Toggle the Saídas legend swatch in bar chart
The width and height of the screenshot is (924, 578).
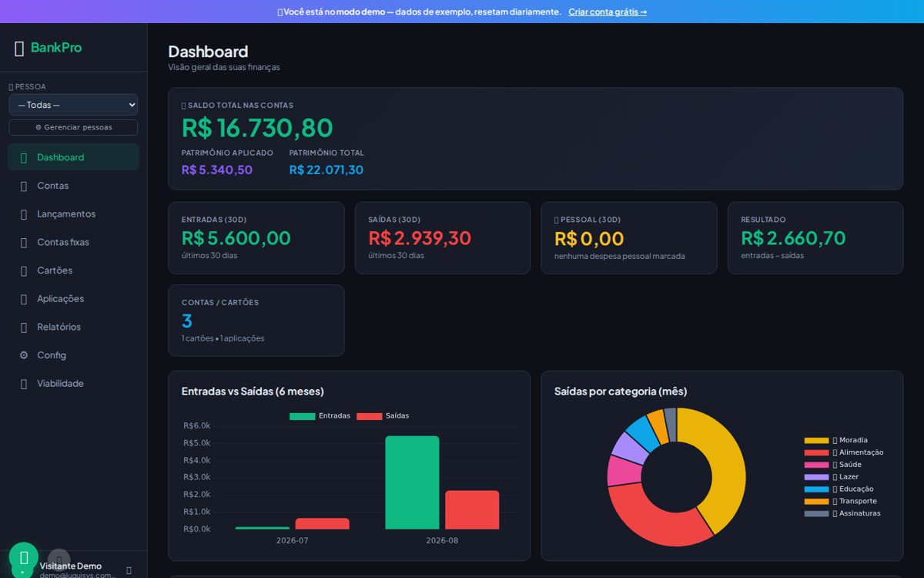[x=370, y=416]
